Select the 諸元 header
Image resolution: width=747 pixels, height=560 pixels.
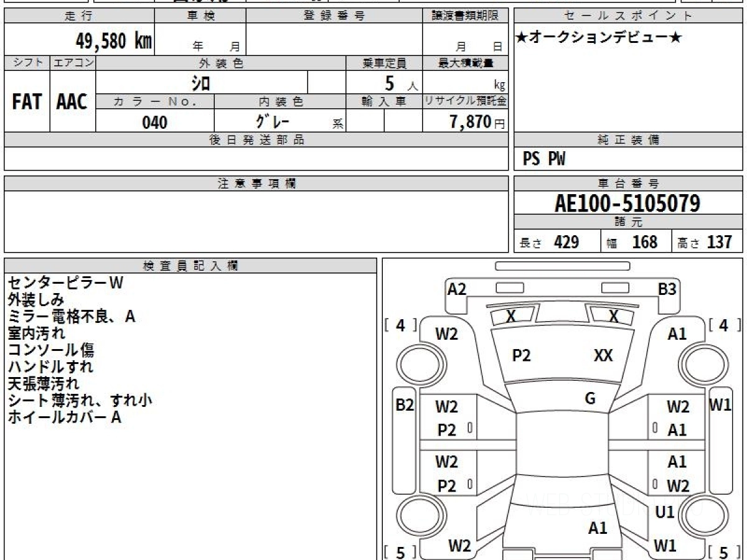[x=628, y=222]
